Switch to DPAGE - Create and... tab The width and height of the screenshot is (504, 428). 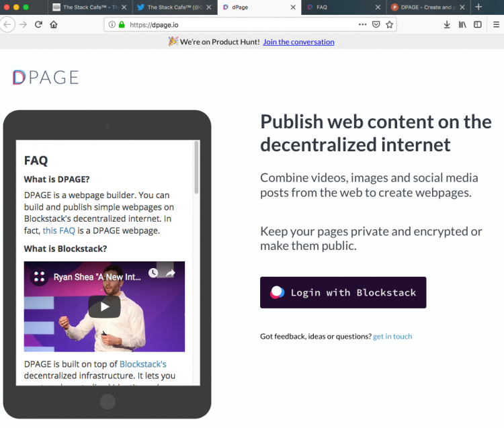(x=428, y=7)
